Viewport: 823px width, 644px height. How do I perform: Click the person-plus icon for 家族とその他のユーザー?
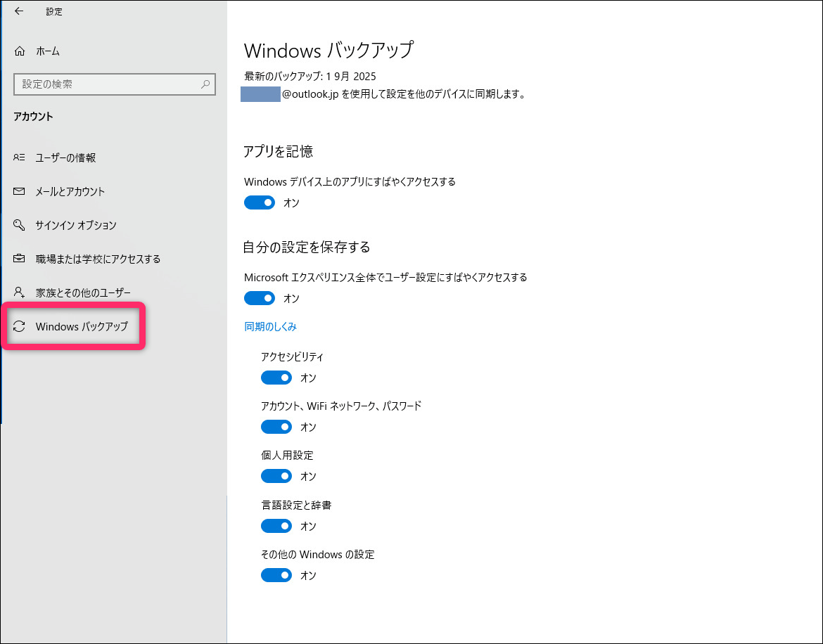(19, 292)
